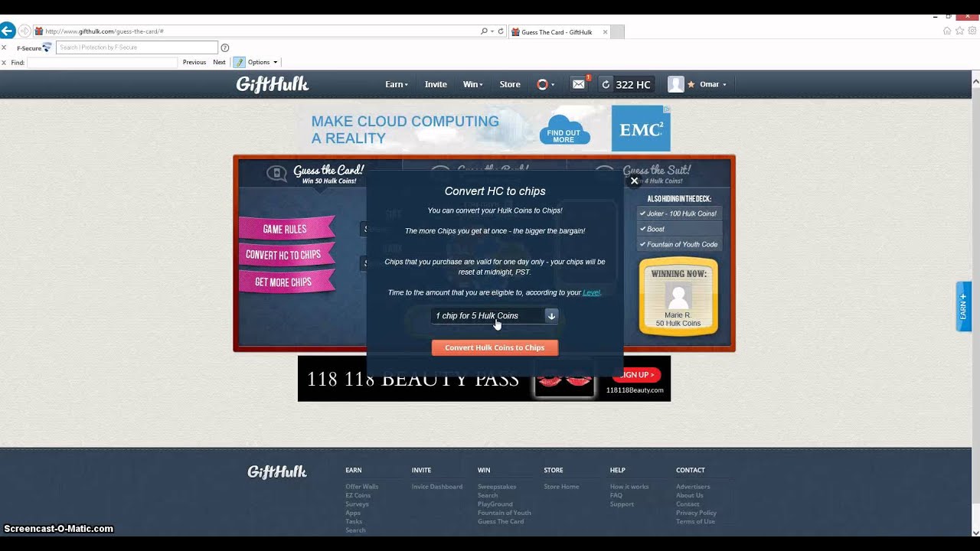Switch to the Guess the Card game tab
Image resolution: width=980 pixels, height=551 pixels.
click(320, 174)
